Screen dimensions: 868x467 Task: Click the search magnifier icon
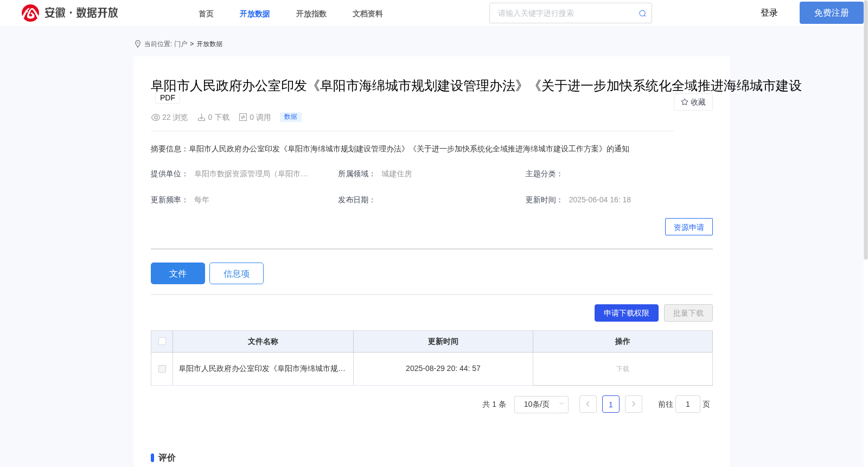642,14
